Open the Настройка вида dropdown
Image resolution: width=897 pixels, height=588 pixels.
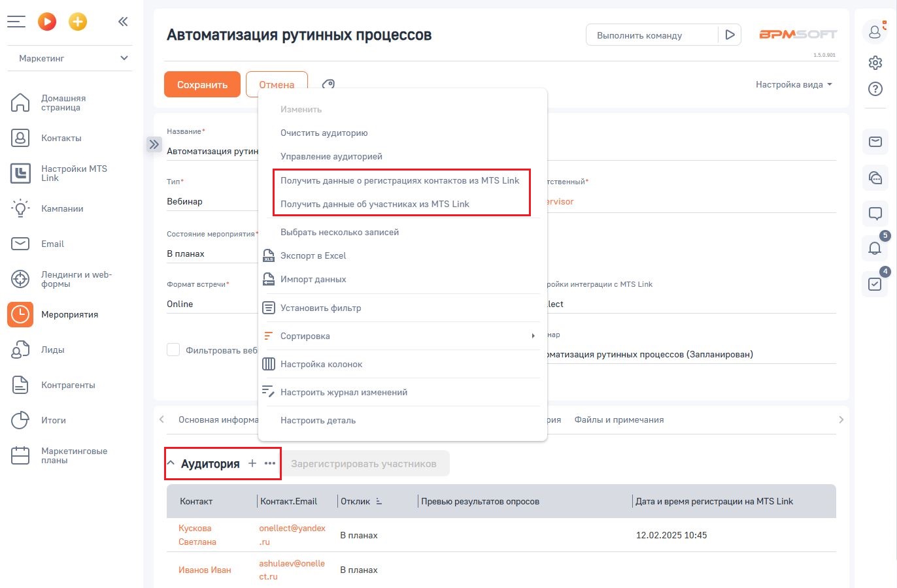[792, 84]
